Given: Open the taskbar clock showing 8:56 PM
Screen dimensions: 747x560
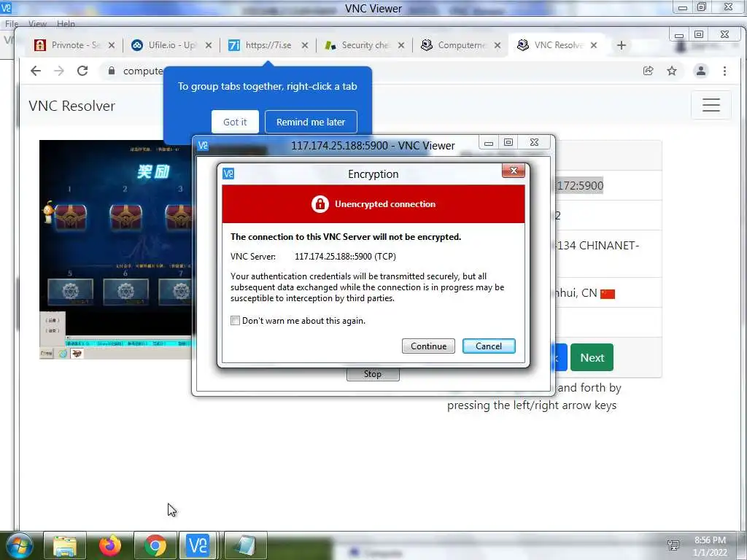Looking at the screenshot, I should point(710,546).
